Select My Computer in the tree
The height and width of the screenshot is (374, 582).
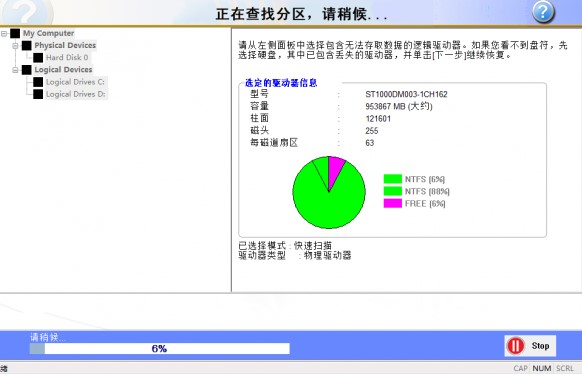pyautogui.click(x=48, y=33)
